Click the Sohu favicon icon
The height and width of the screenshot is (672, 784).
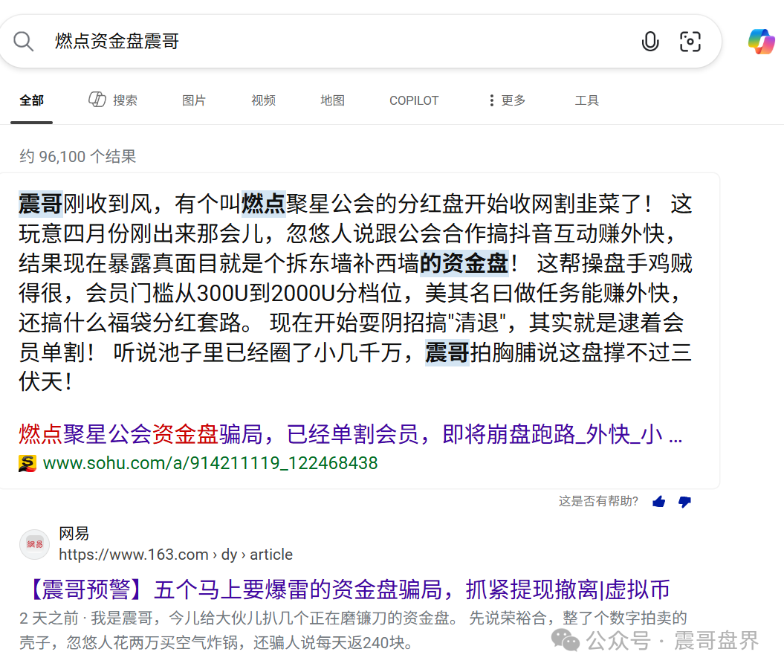[x=27, y=463]
